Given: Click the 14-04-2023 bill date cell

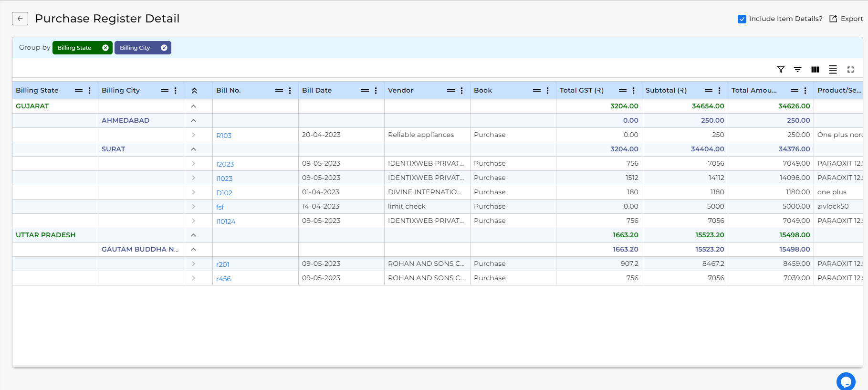Looking at the screenshot, I should pos(341,206).
